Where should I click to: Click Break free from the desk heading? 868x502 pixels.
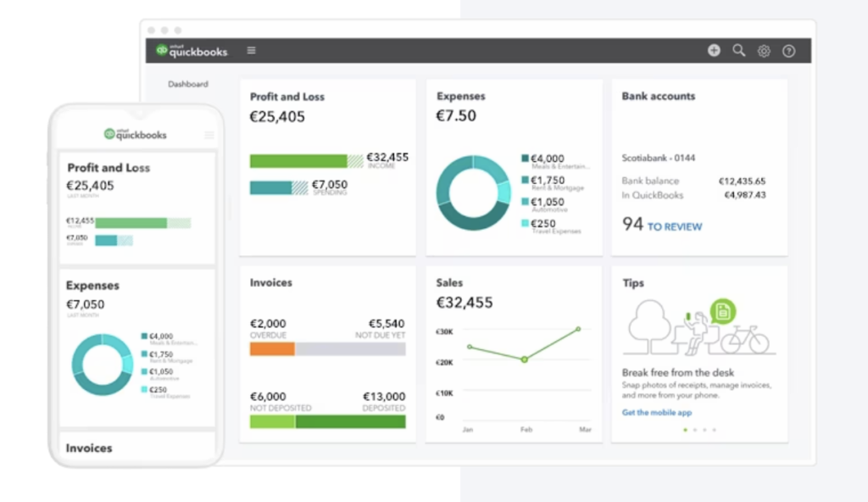point(677,372)
